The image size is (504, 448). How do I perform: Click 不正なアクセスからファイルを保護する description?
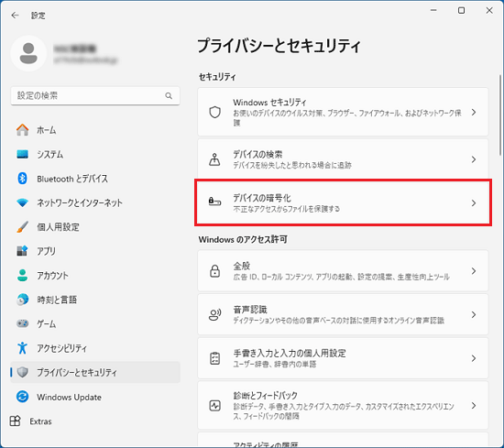pos(287,209)
